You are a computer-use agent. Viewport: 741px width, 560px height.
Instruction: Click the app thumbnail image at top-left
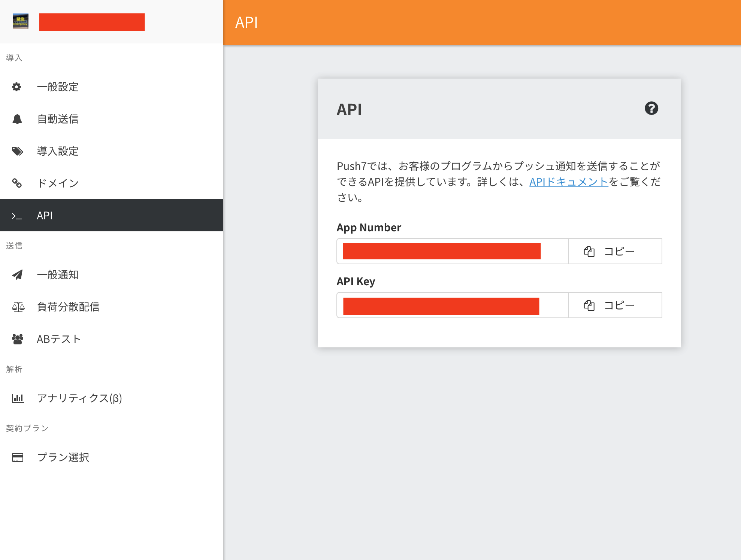[21, 22]
